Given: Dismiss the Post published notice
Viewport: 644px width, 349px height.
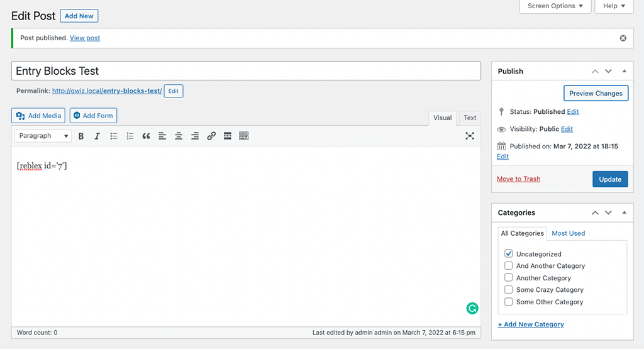Looking at the screenshot, I should click(x=623, y=38).
